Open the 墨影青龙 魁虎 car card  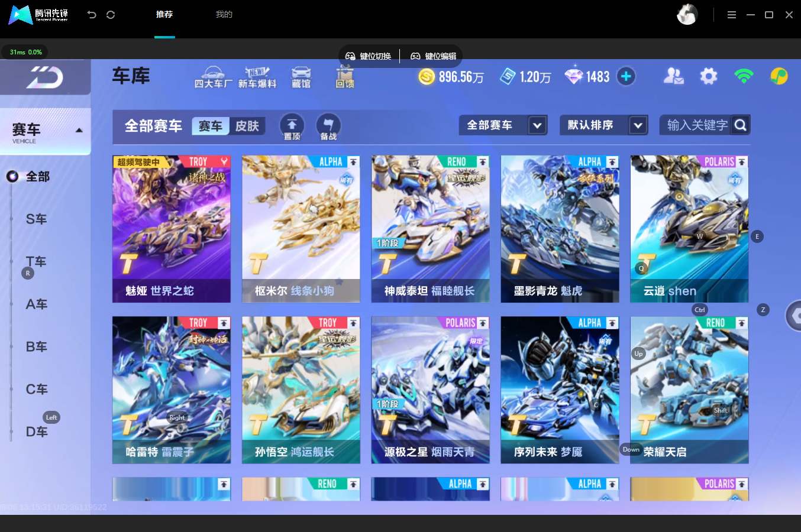[x=560, y=229]
